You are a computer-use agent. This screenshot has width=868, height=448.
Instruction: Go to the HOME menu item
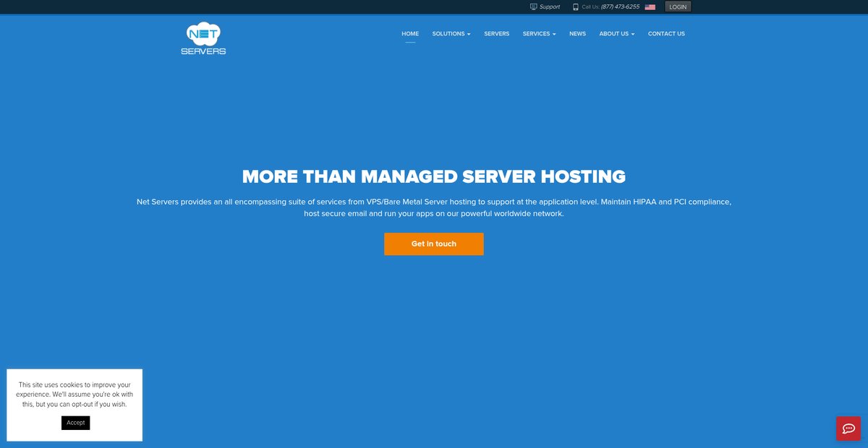click(410, 34)
